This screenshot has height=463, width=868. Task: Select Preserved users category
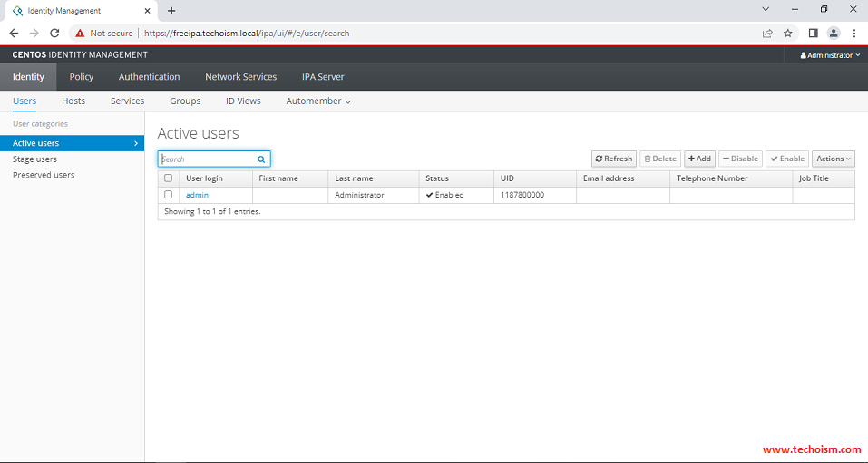pos(44,175)
